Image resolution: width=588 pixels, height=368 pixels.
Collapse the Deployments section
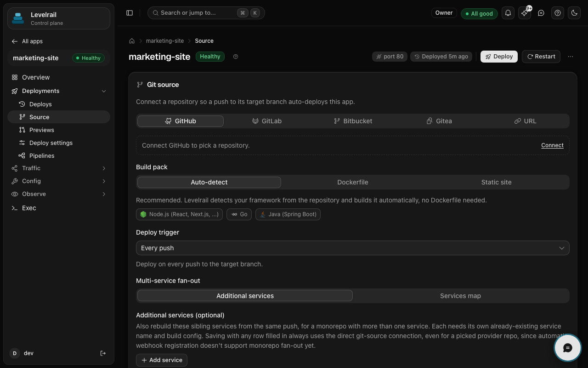pos(59,91)
